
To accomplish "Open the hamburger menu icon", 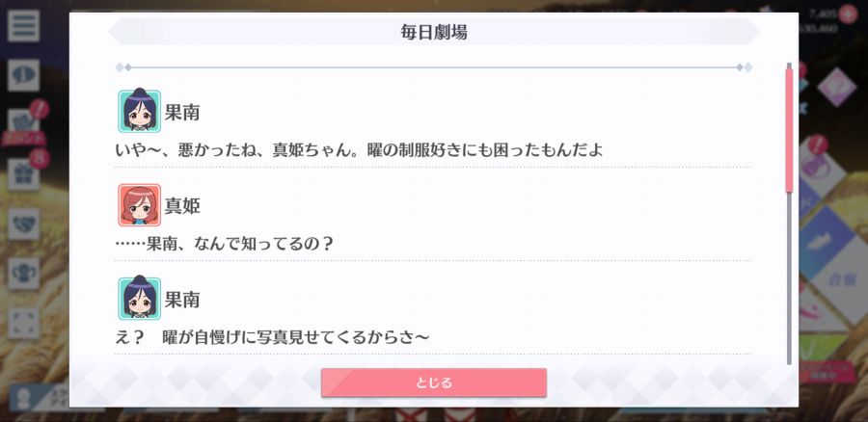I will [23, 26].
